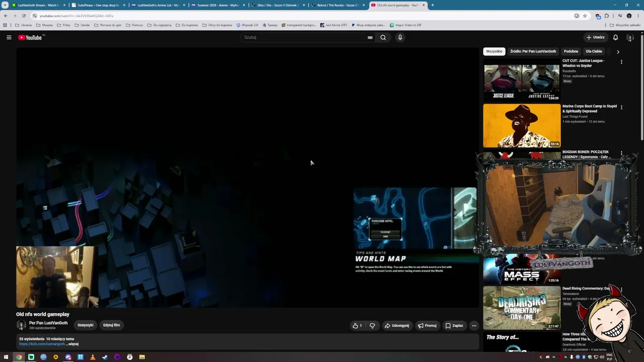Switch to the LustVanGoth Stream tab
Screen dimensions: 644x362
[x=39, y=5]
